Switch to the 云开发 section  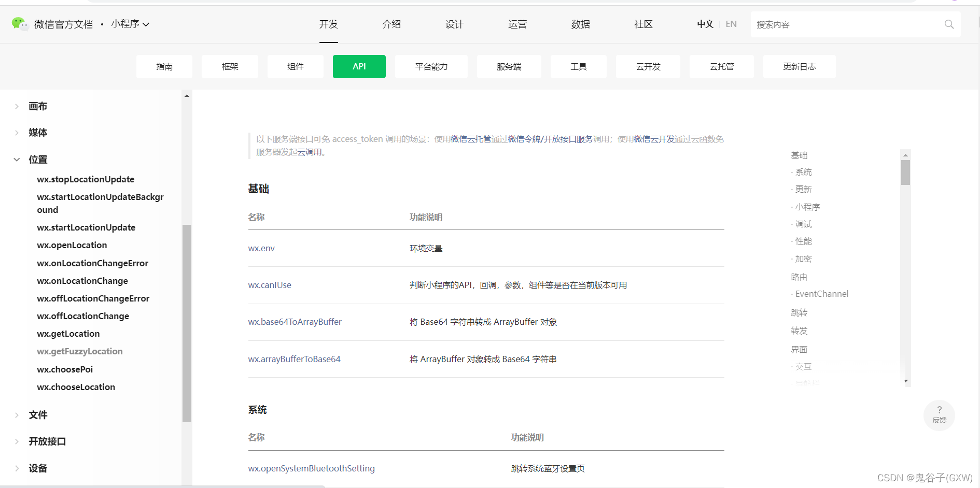click(648, 66)
